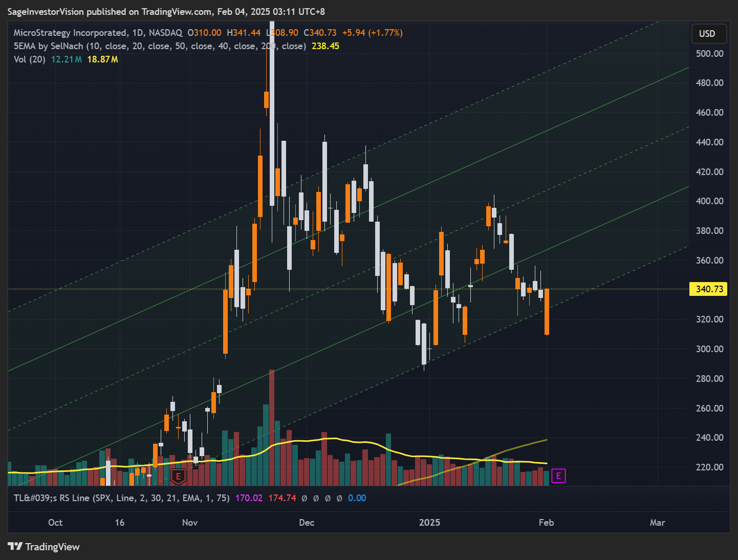Image resolution: width=738 pixels, height=560 pixels.
Task: Click the 174.74 RS Line value
Action: pyautogui.click(x=282, y=498)
